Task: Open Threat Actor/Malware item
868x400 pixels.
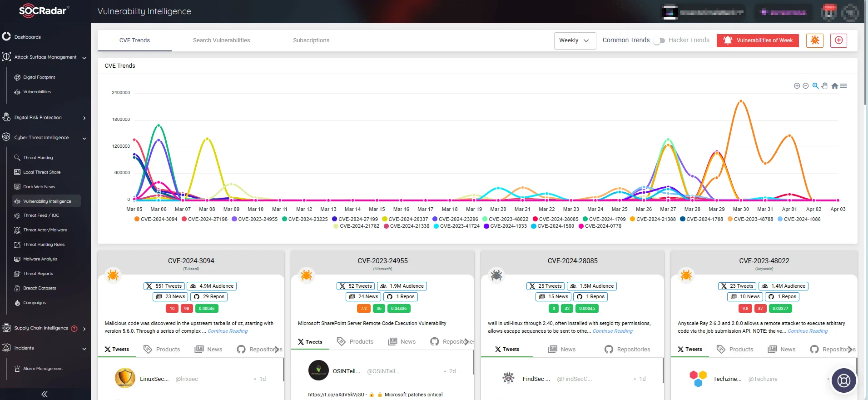Action: (x=45, y=230)
